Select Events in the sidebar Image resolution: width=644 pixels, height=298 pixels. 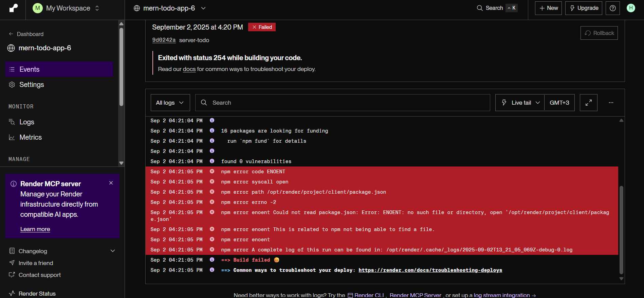pos(59,69)
